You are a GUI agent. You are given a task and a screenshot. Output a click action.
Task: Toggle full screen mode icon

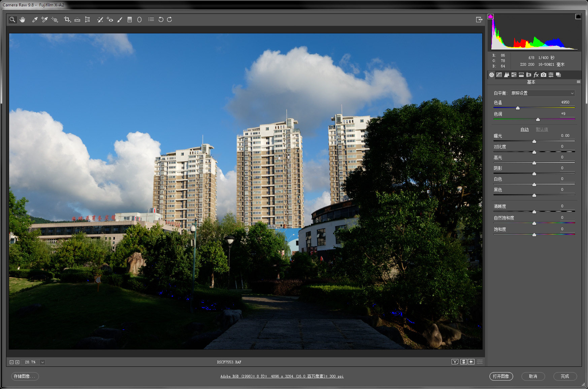(x=479, y=20)
